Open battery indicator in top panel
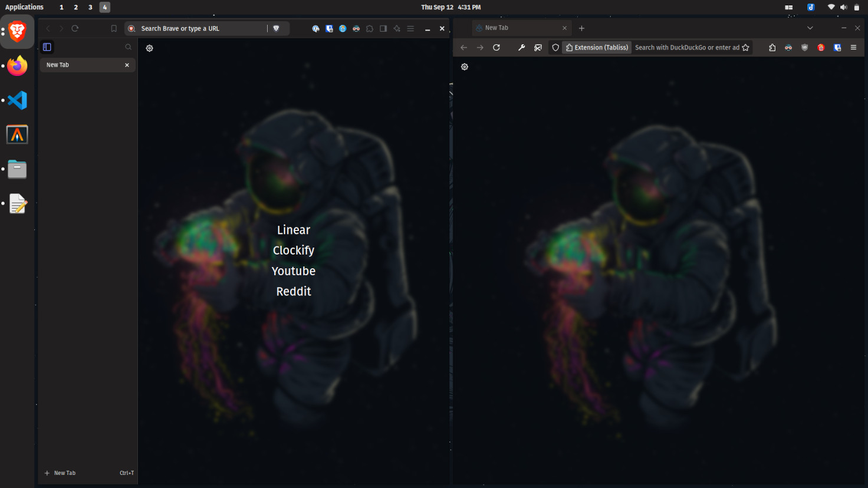This screenshot has width=868, height=488. [x=857, y=7]
